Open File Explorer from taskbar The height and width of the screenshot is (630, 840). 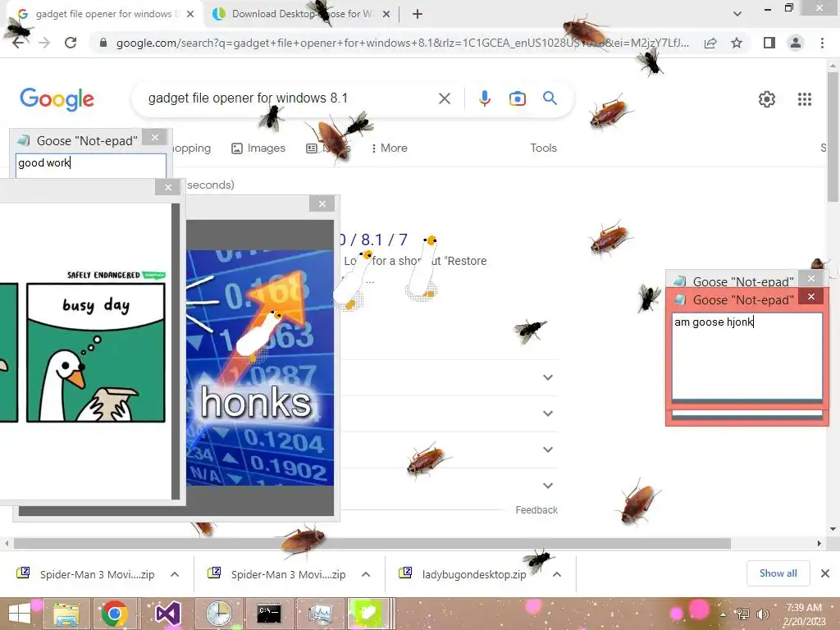coord(66,614)
